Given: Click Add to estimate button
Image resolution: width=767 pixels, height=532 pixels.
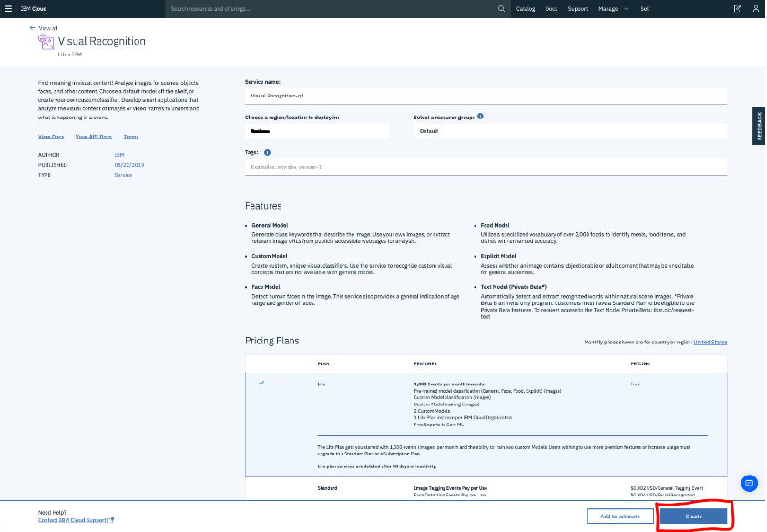Looking at the screenshot, I should tap(620, 517).
